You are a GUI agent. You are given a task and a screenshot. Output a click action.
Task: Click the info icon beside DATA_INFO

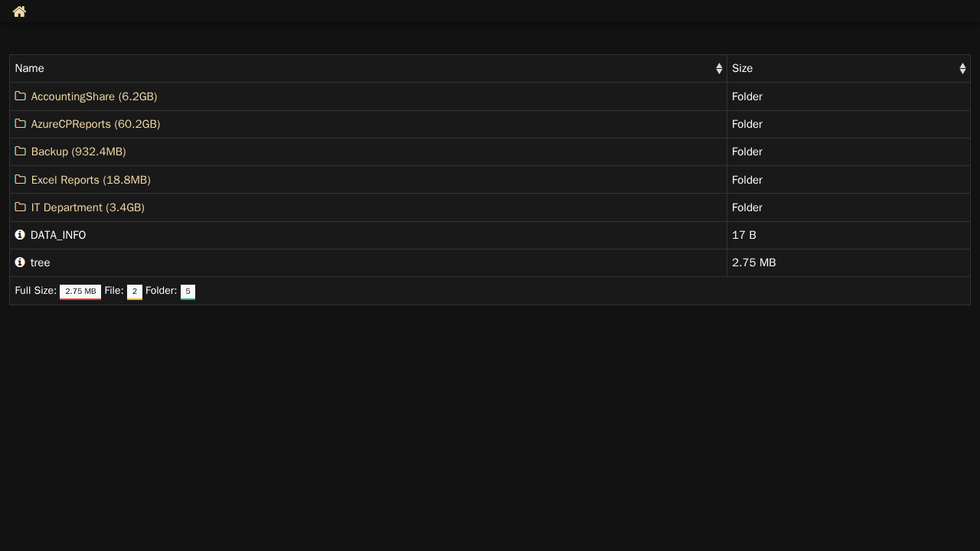click(x=20, y=235)
